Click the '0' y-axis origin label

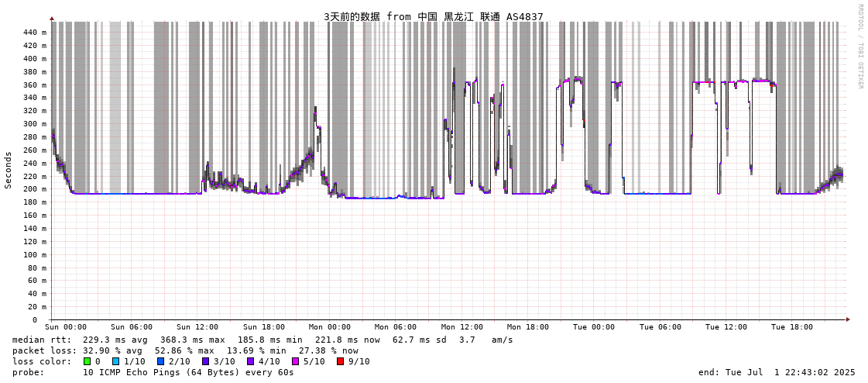pyautogui.click(x=36, y=320)
